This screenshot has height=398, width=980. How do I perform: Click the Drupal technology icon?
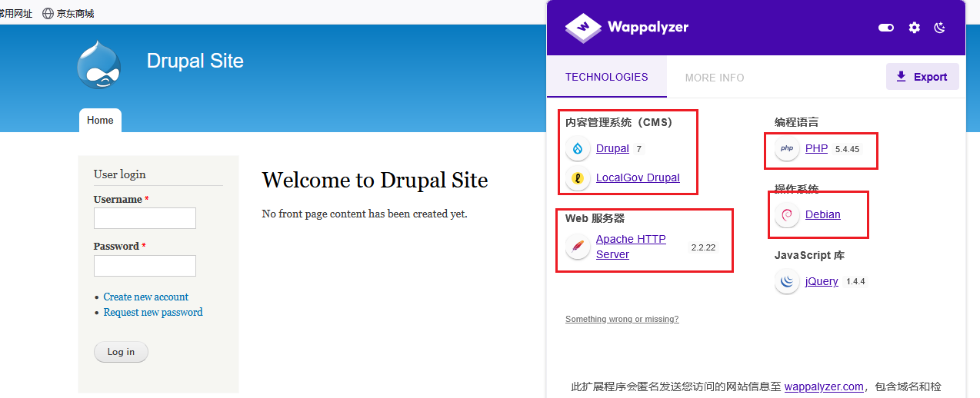578,148
